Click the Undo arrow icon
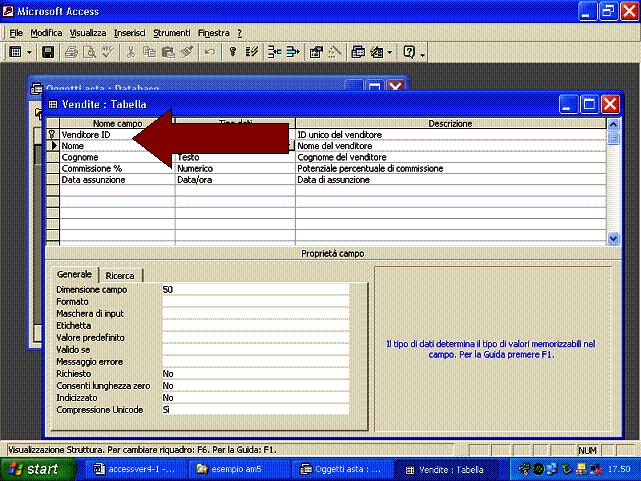The image size is (641, 481). click(210, 52)
